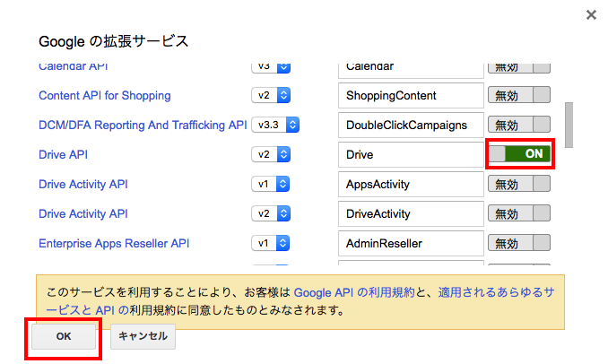Open the Content API for Shopping link
608x364 pixels.
105,95
